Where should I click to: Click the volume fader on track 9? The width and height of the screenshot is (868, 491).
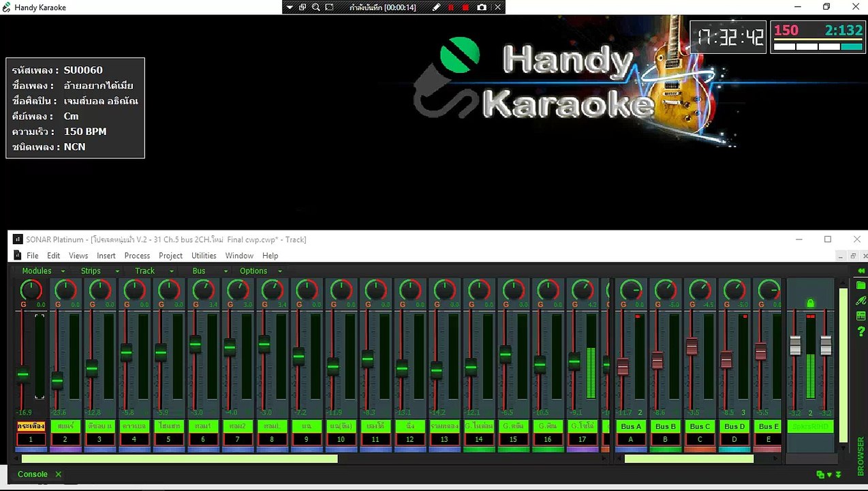click(x=298, y=356)
